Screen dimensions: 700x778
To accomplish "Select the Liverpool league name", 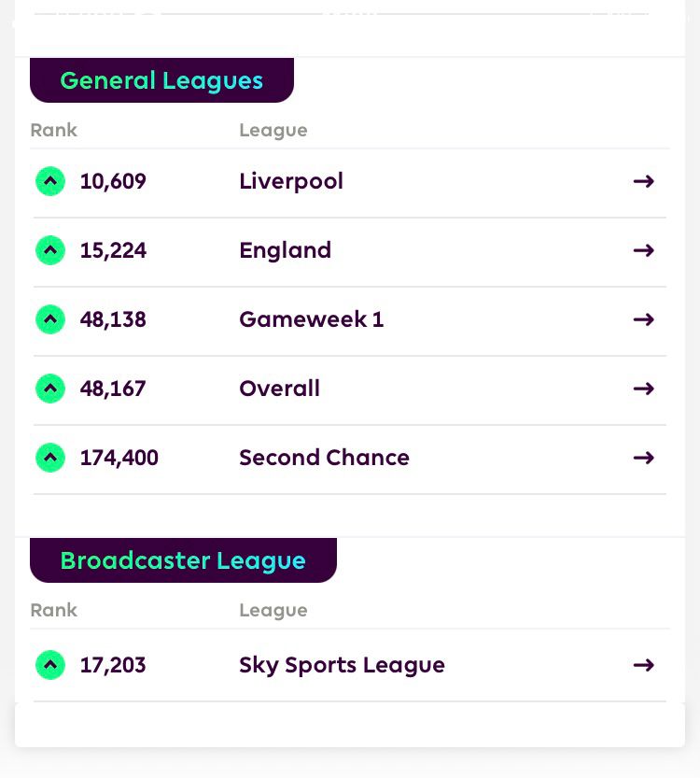I will point(291,181).
